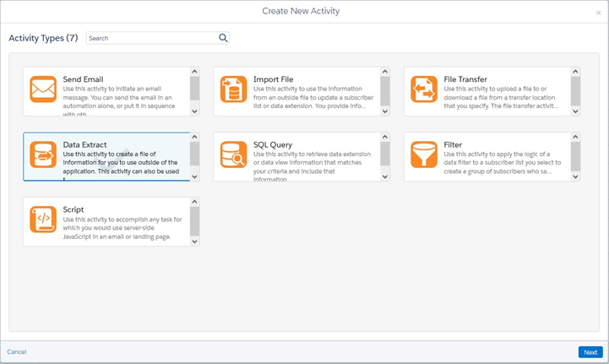
Task: Click the Next button
Action: (590, 352)
